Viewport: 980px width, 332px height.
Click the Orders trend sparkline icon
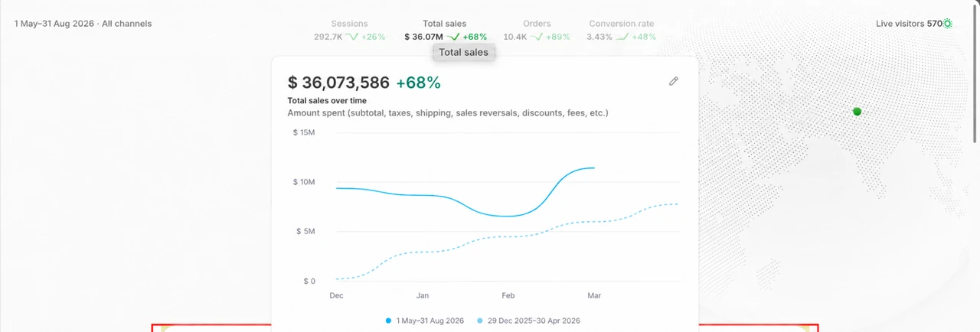(x=537, y=36)
